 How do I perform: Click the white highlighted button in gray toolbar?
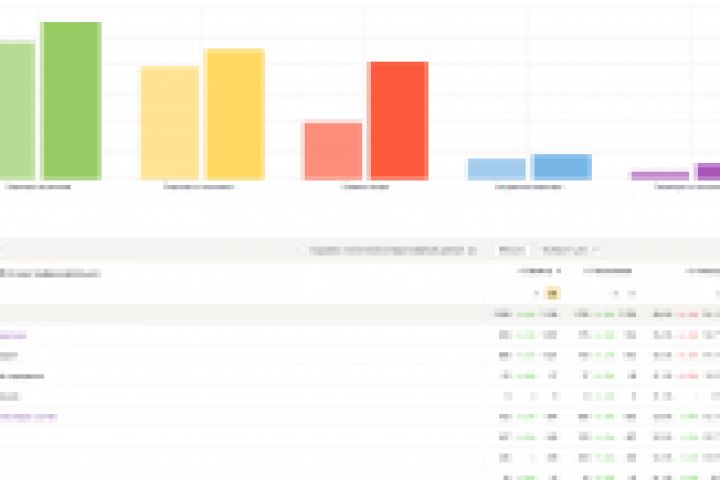tap(512, 250)
